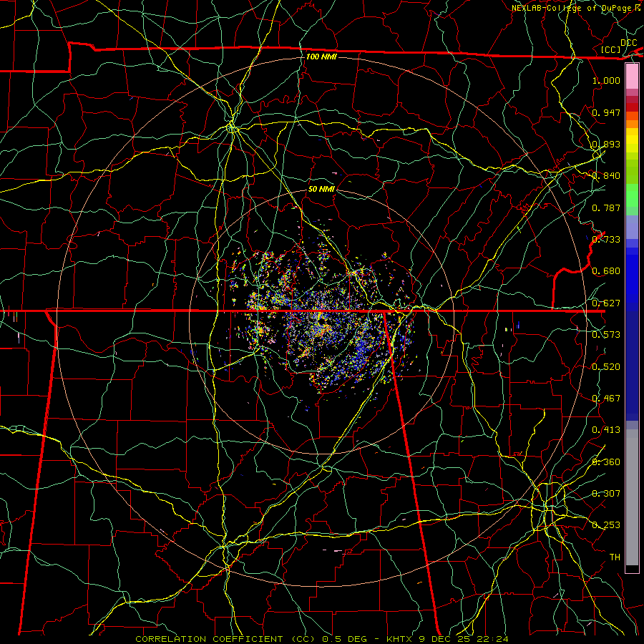Click the 1.000 value on color scale
The image size is (644, 644).
pyautogui.click(x=606, y=80)
